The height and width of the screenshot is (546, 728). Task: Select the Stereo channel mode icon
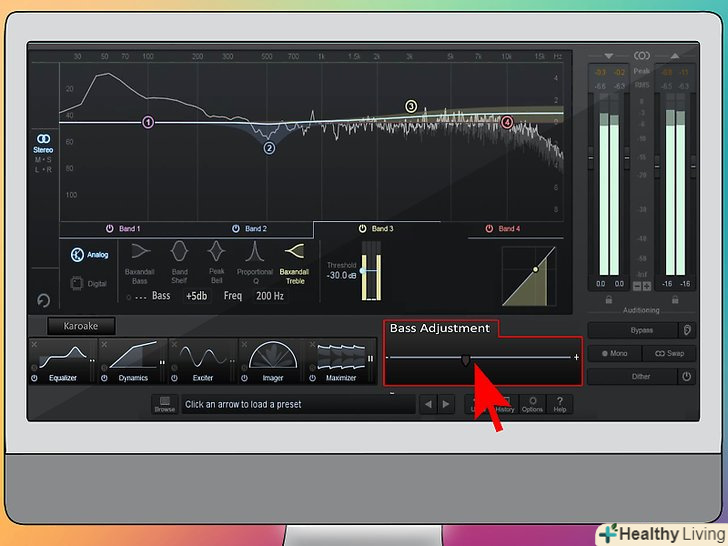(x=43, y=139)
